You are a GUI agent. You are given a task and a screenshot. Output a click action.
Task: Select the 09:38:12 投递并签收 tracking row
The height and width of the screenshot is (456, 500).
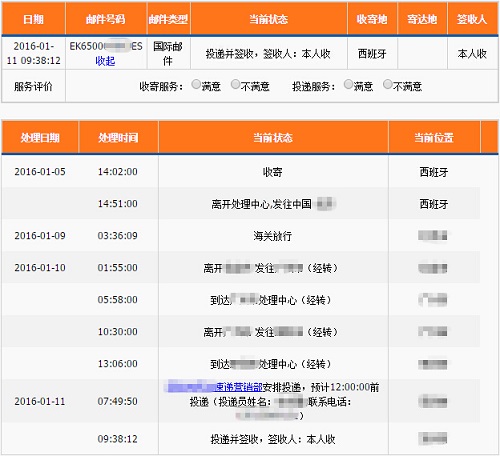241,439
